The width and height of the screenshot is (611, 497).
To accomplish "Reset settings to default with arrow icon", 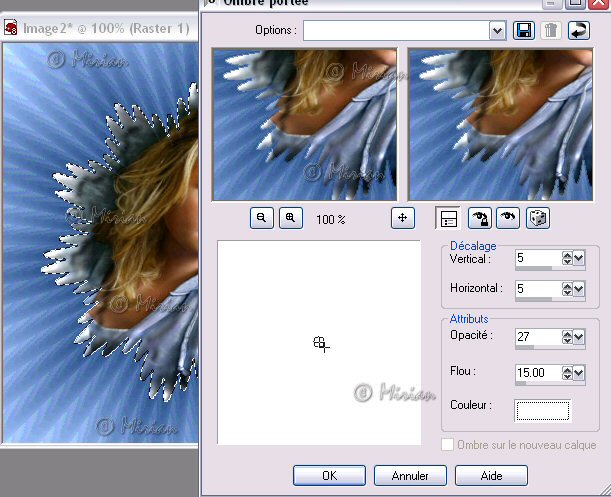I will click(578, 30).
